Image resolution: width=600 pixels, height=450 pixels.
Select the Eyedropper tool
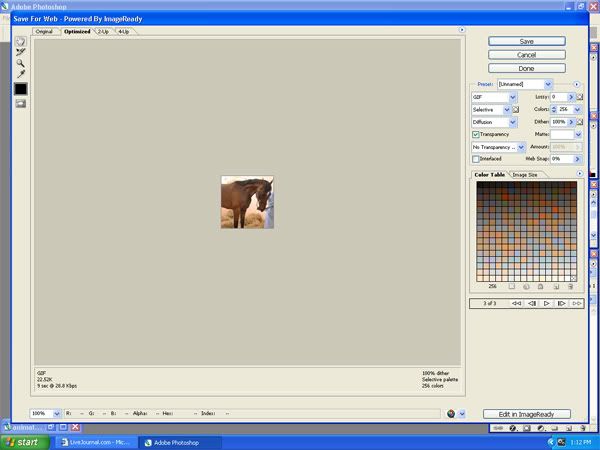(21, 74)
